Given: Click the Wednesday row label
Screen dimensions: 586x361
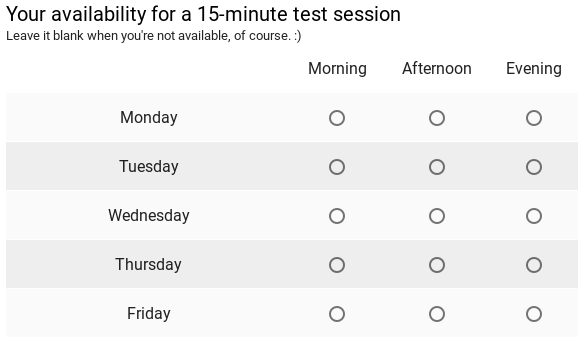Looking at the screenshot, I should [x=149, y=216].
